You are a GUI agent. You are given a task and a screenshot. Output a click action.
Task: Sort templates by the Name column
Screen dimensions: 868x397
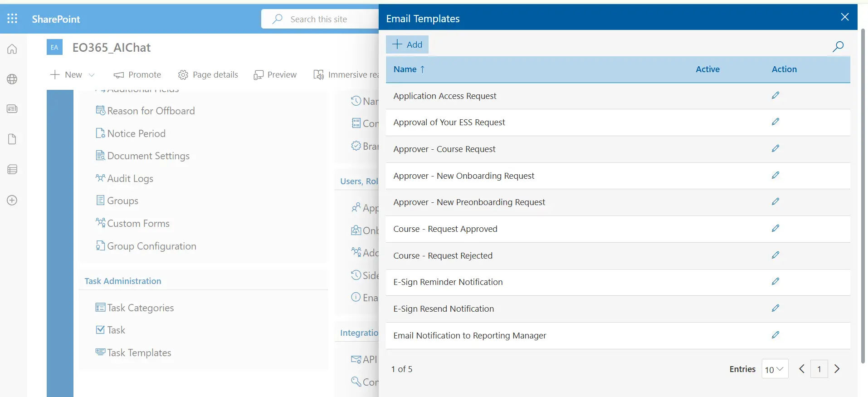(x=409, y=69)
